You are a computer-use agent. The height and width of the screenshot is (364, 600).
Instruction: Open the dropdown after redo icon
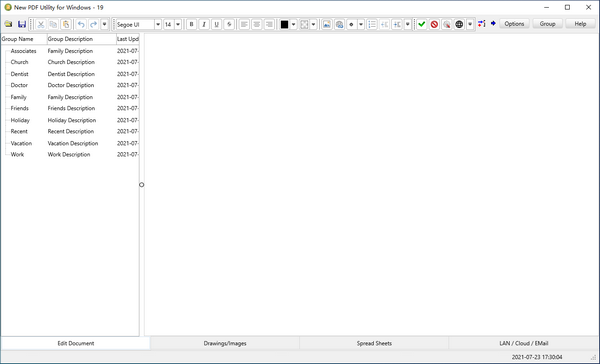coord(104,24)
